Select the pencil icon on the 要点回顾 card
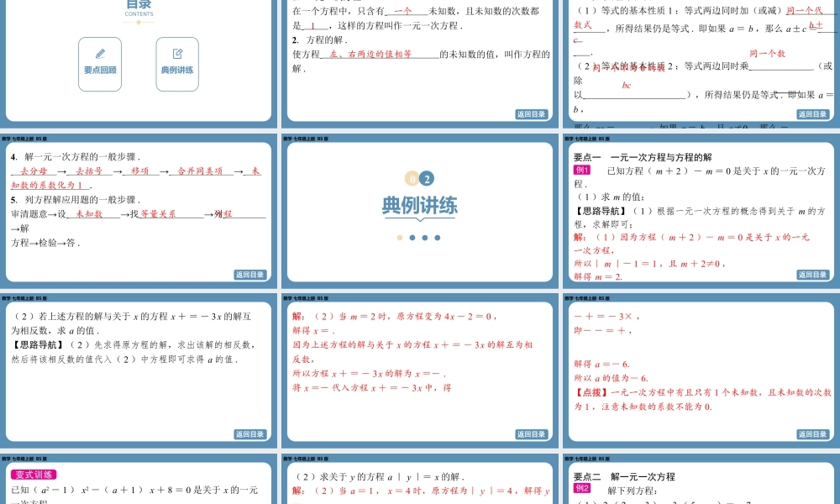Viewport: 840px width, 504px height. click(100, 53)
